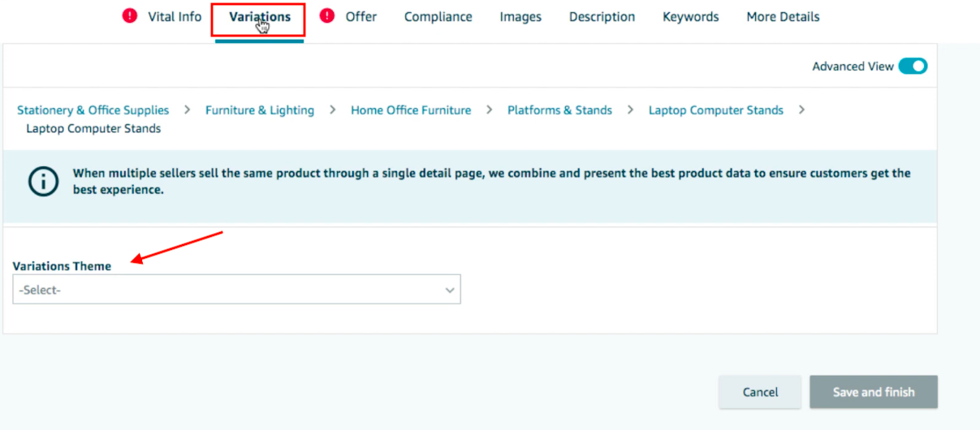Click chevron after Platforms & Stands breadcrumb

(631, 110)
